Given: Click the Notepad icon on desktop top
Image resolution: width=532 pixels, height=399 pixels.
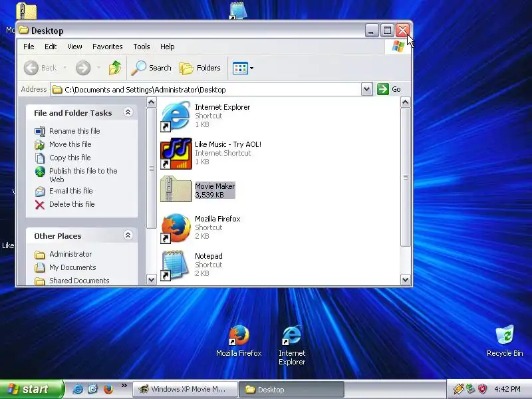Looking at the screenshot, I should pos(238,10).
